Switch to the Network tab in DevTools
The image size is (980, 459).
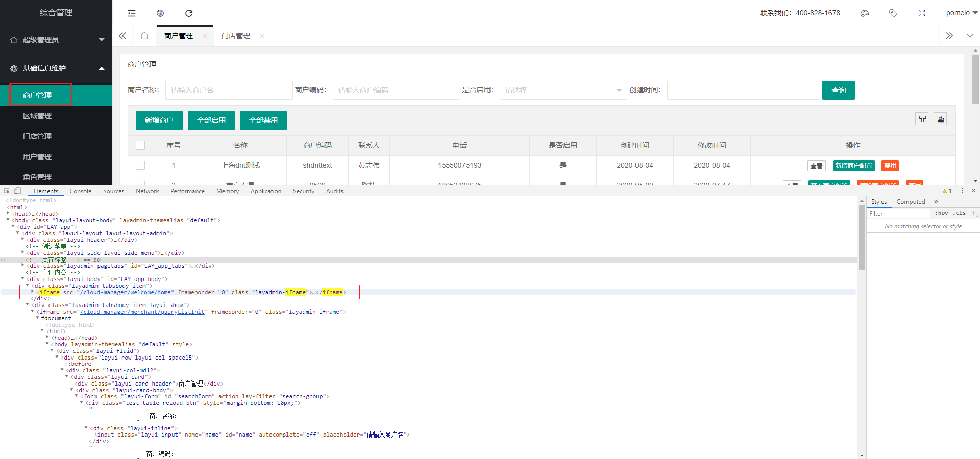pos(148,191)
